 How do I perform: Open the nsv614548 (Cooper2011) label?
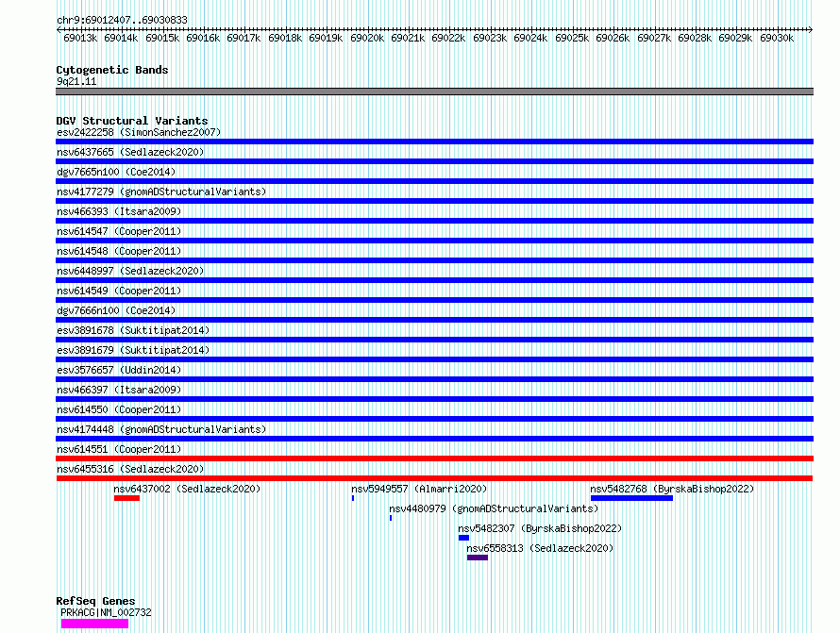119,251
